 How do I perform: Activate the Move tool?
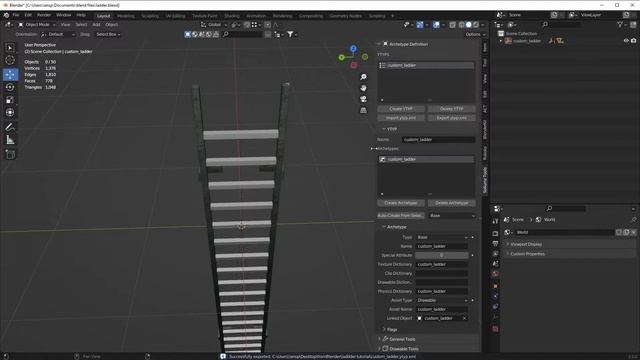coord(10,74)
